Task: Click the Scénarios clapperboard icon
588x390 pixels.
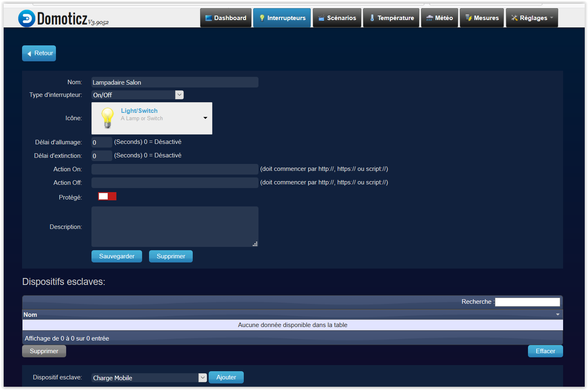Action: point(321,18)
